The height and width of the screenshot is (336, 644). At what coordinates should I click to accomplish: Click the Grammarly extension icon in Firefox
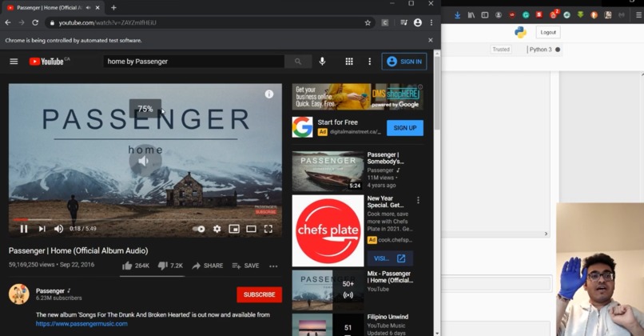click(x=526, y=15)
